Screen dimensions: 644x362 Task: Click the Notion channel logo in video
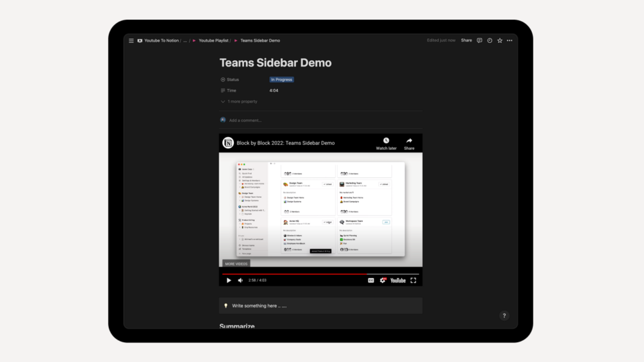[228, 143]
